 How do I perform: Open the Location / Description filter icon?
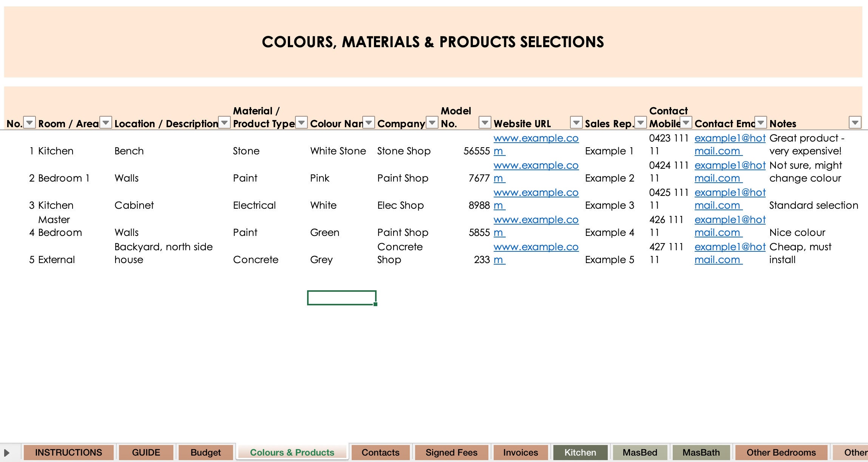(x=224, y=123)
